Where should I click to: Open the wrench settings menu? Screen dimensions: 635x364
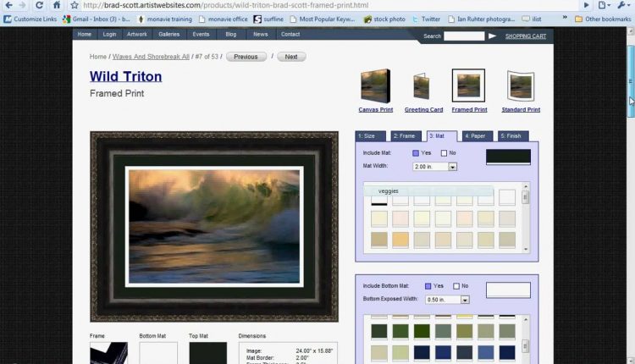coord(622,5)
